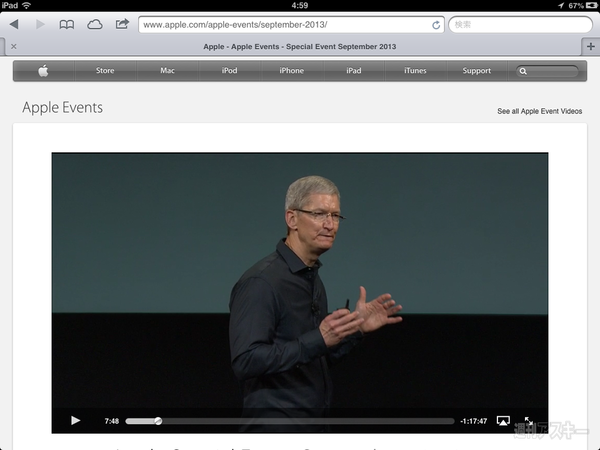
Task: Open a new tab with plus button
Action: pos(590,46)
